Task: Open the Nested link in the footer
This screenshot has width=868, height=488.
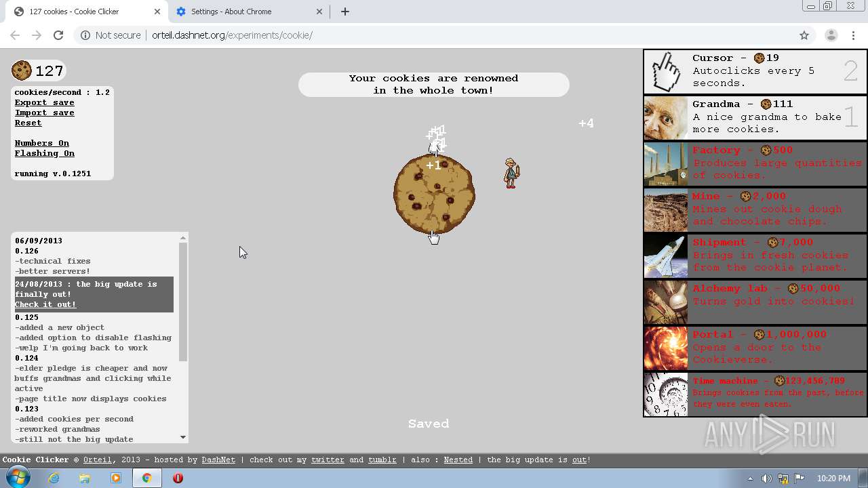Action: [458, 460]
